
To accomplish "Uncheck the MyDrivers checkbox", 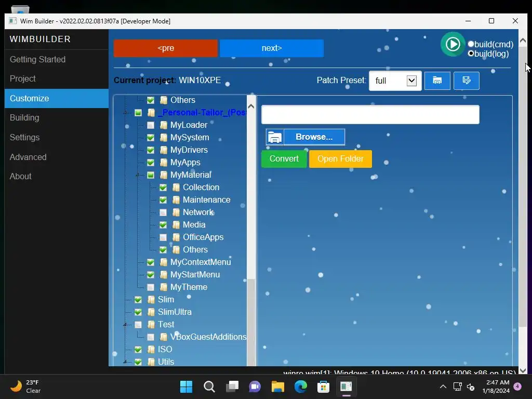I will [151, 150].
